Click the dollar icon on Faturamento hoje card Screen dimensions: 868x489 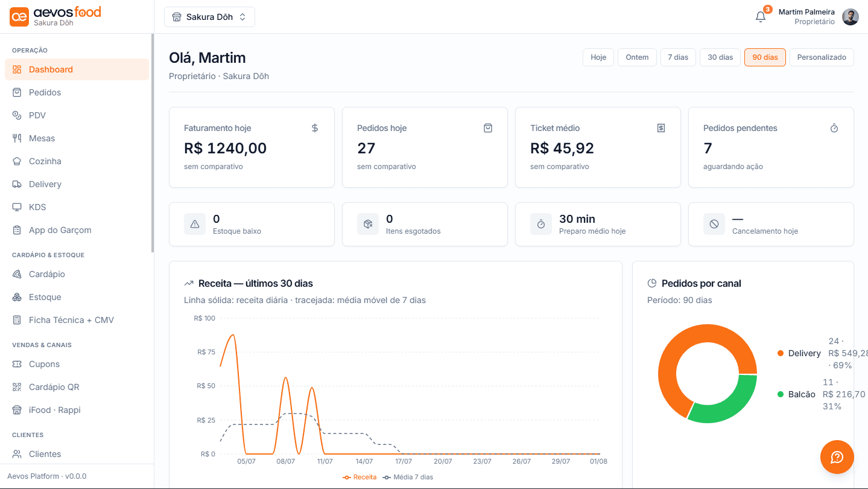click(x=315, y=128)
